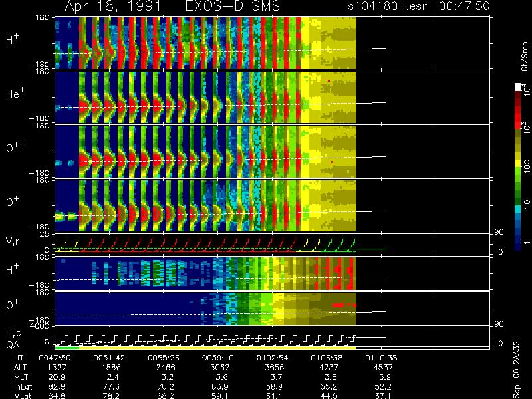Click the ALT value 4837

click(383, 368)
